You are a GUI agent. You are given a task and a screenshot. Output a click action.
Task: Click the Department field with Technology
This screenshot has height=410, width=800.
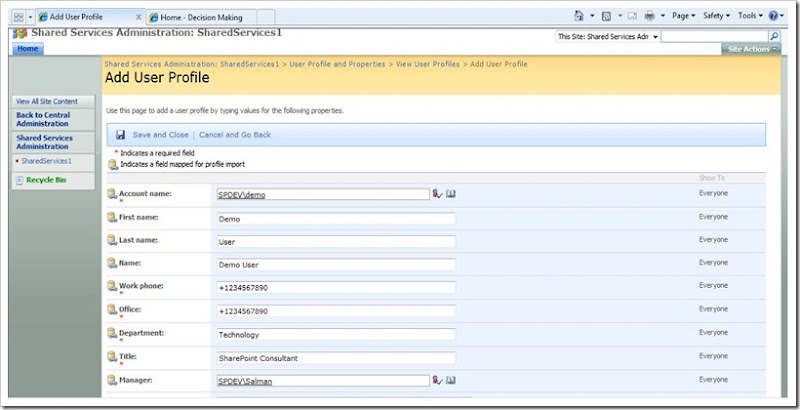click(x=336, y=335)
